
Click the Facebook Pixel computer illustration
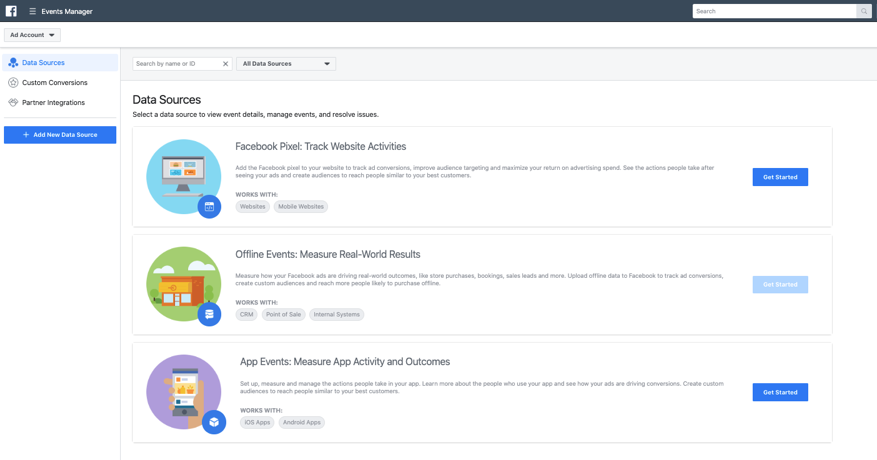tap(183, 176)
